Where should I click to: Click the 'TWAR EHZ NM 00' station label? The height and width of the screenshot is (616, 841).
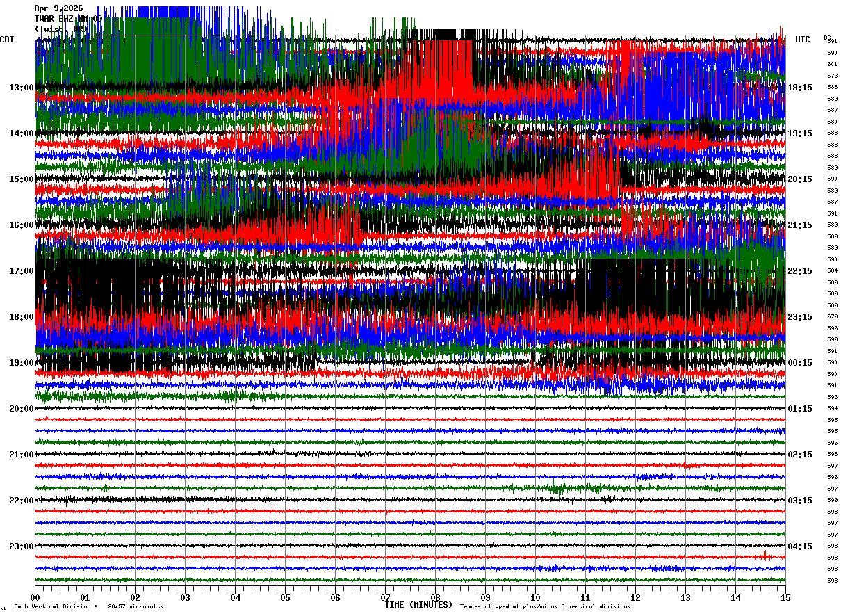(68, 19)
